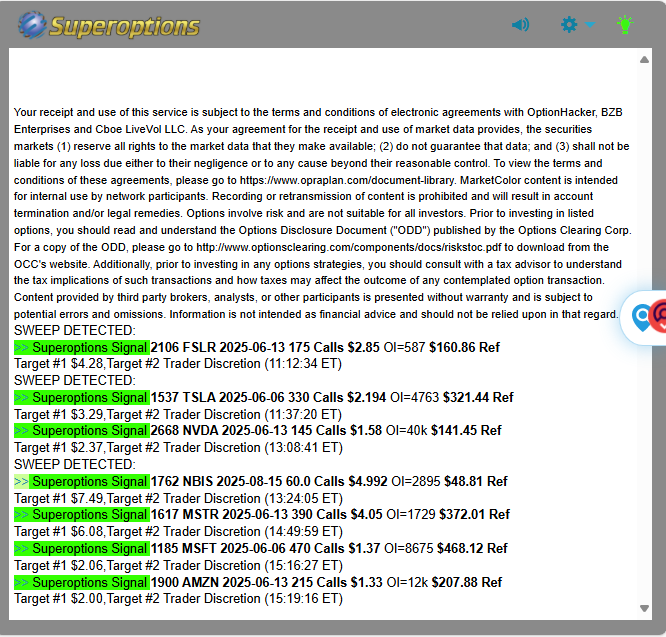Click the Superoptions Signal label for AMZN
Viewport: 666px width, 637px height.
pos(82,582)
